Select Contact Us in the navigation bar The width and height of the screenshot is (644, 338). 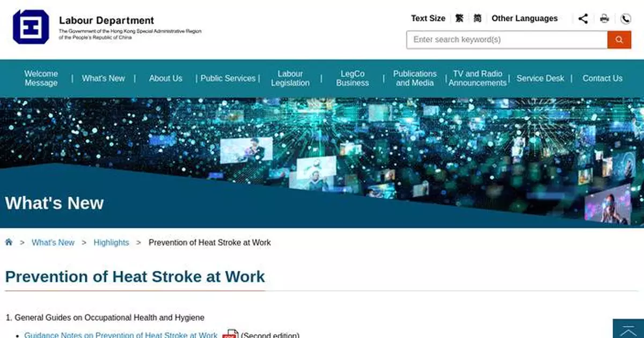[602, 78]
